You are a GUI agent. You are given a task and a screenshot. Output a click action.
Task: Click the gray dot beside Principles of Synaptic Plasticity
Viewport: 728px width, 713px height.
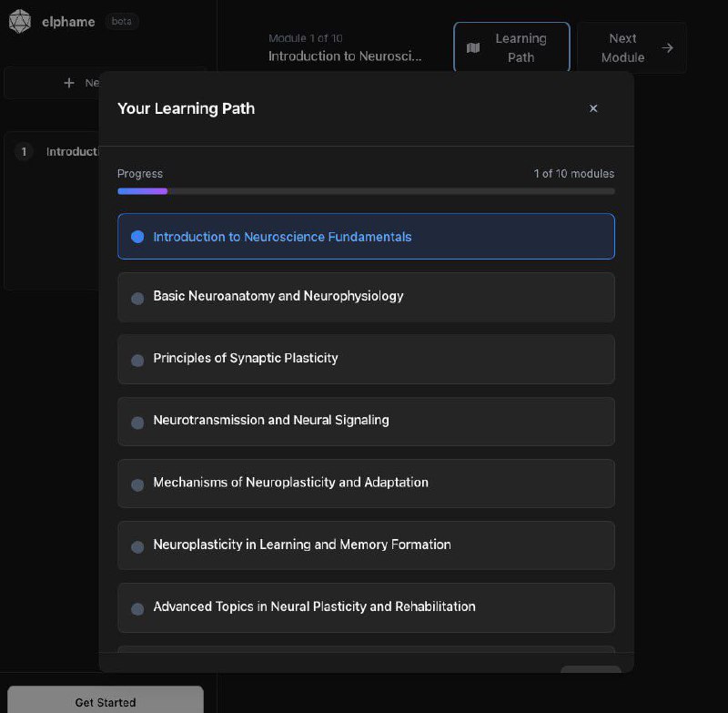tap(137, 361)
